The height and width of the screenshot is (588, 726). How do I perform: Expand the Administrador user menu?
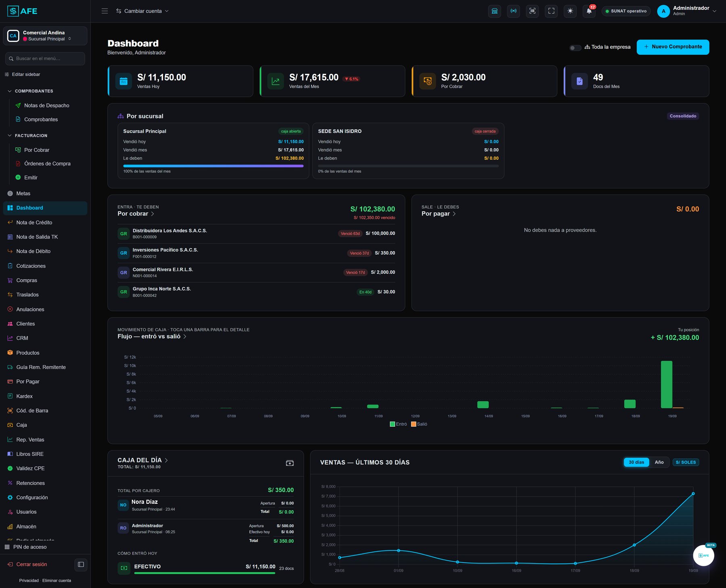click(687, 11)
